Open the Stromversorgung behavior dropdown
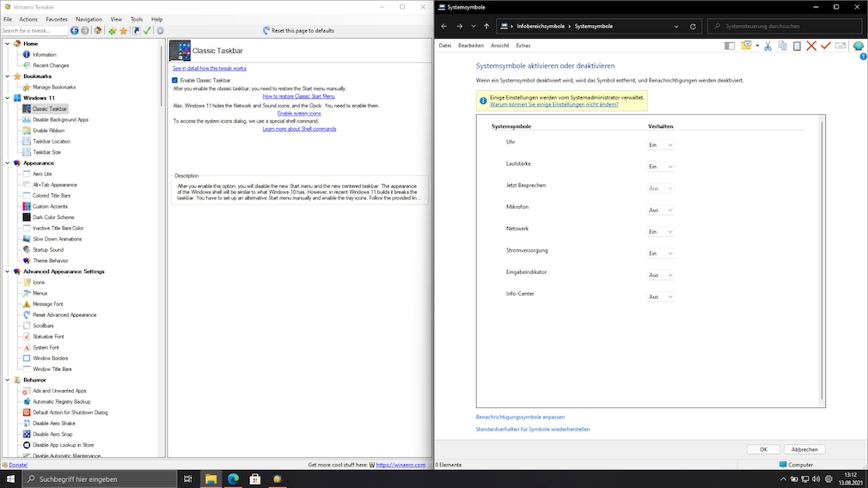The width and height of the screenshot is (868, 488). click(660, 253)
